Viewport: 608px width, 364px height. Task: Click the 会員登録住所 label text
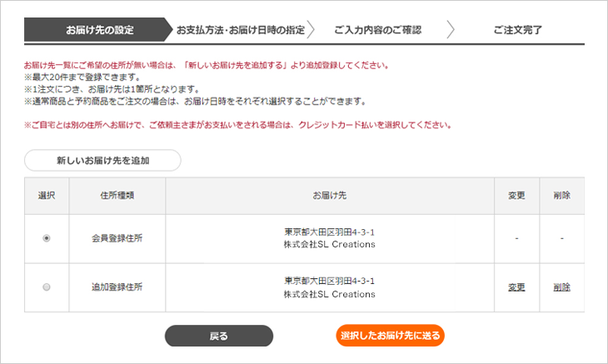pos(117,238)
